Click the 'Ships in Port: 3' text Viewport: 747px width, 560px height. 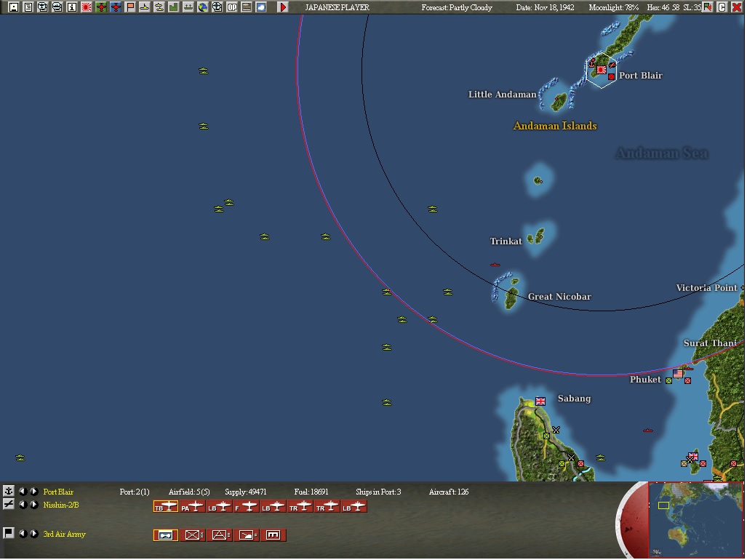point(378,492)
